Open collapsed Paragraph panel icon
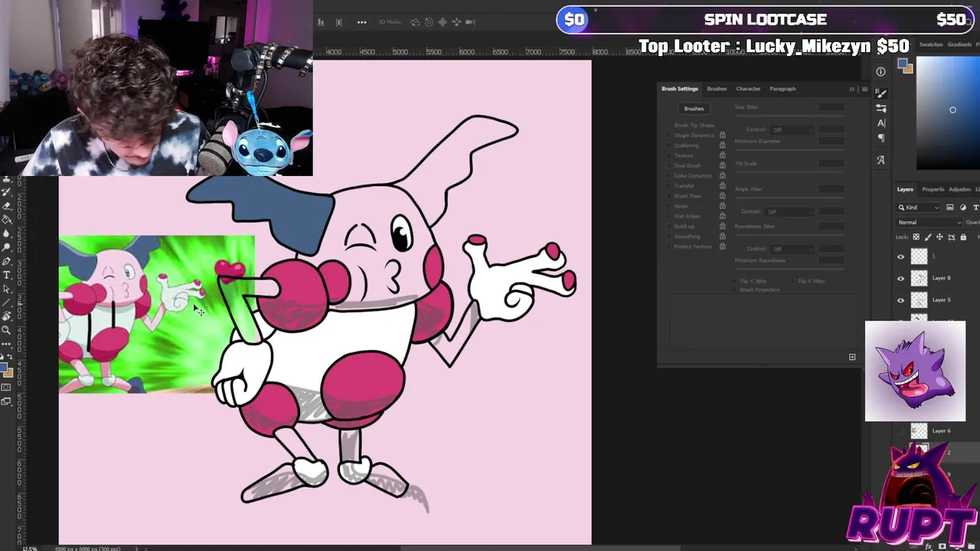Screen dimensions: 980x551 pyautogui.click(x=881, y=138)
